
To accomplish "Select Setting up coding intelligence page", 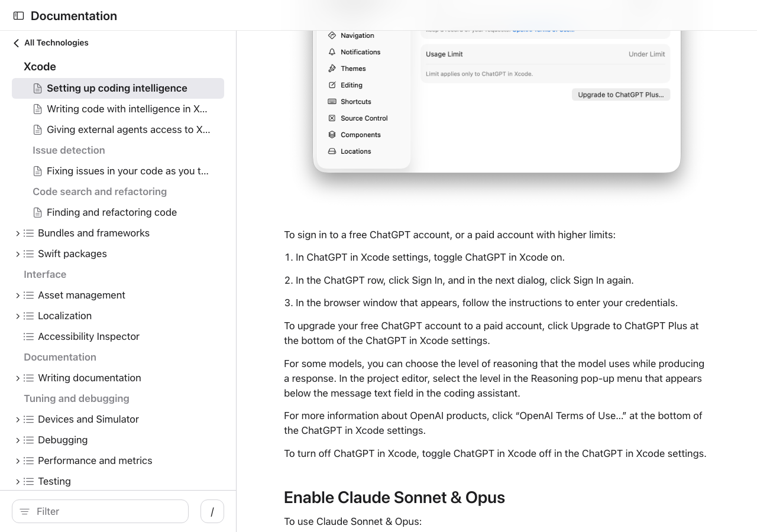I will tap(117, 88).
